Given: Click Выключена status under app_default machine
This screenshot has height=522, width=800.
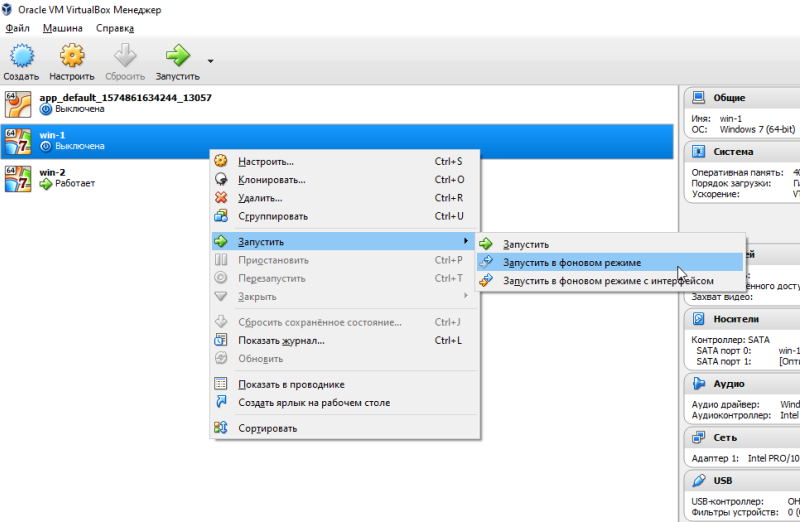Looking at the screenshot, I should point(80,109).
